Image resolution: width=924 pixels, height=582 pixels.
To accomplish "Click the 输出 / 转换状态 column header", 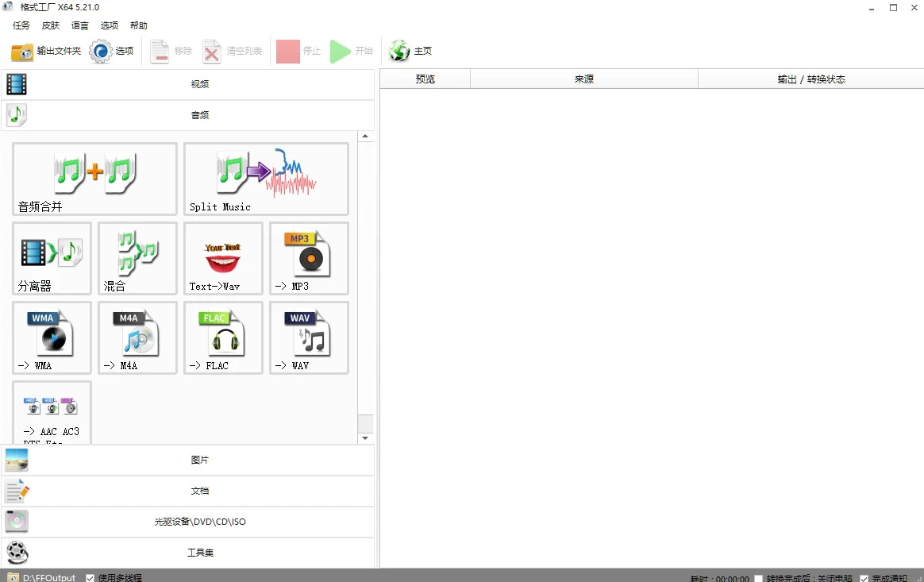I will point(810,79).
